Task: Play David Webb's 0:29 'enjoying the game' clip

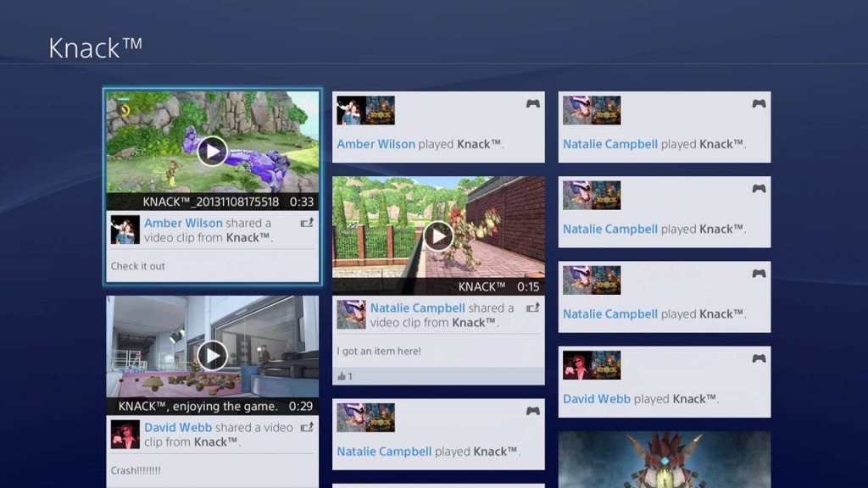Action: click(x=211, y=354)
